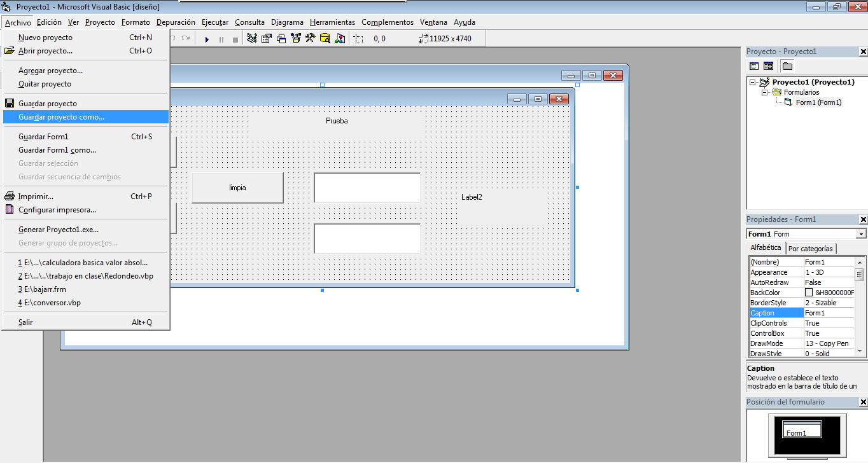Open the Object Browser toolbar icon
The image size is (868, 463).
click(x=296, y=39)
